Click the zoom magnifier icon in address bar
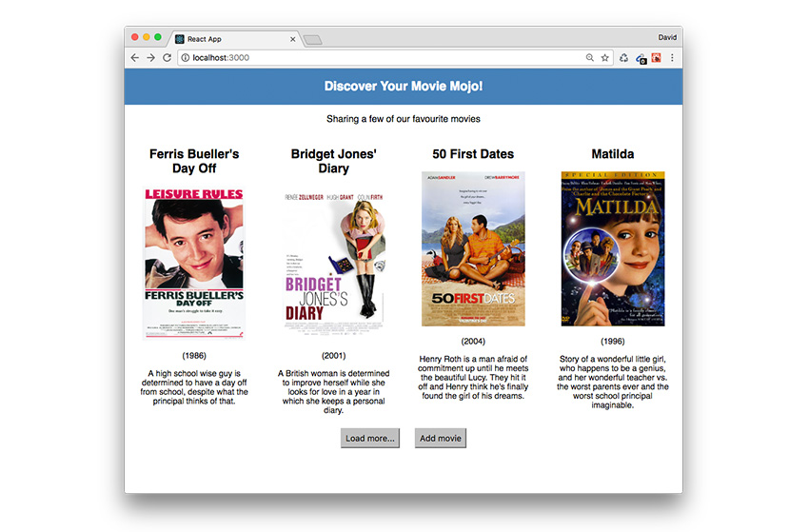The height and width of the screenshot is (532, 809). pos(590,58)
